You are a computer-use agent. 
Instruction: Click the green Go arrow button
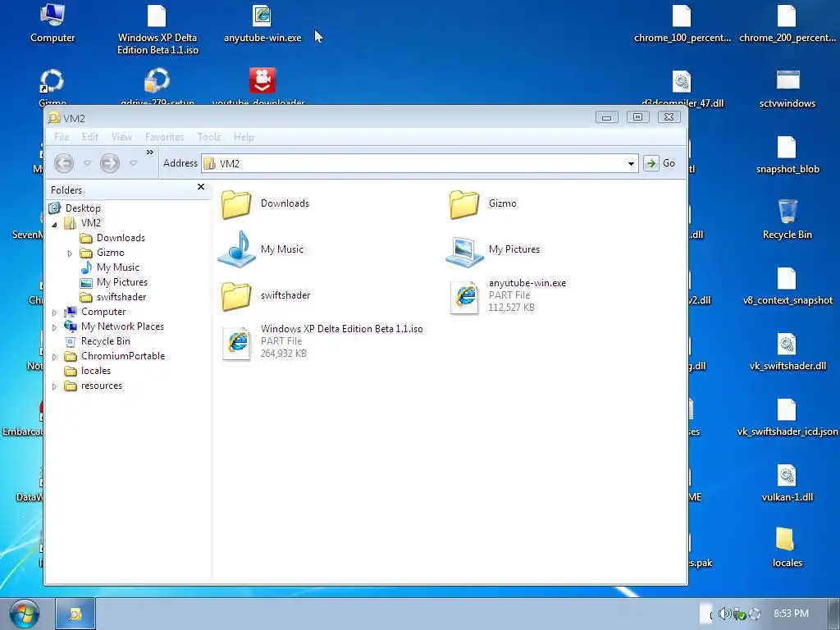[x=651, y=163]
